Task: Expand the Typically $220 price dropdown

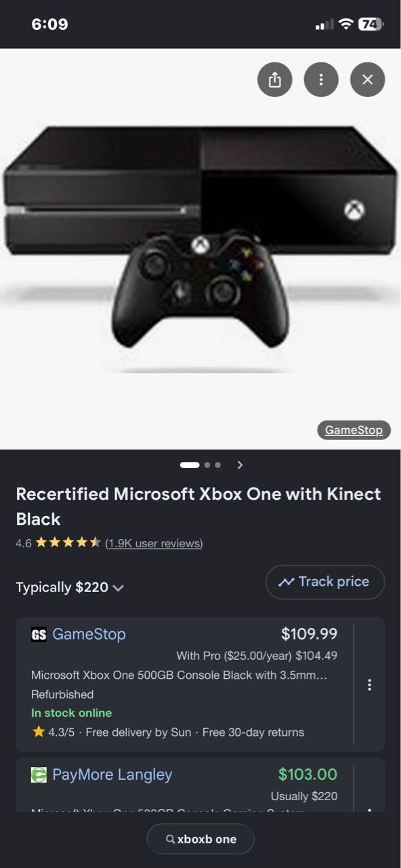Action: click(70, 587)
